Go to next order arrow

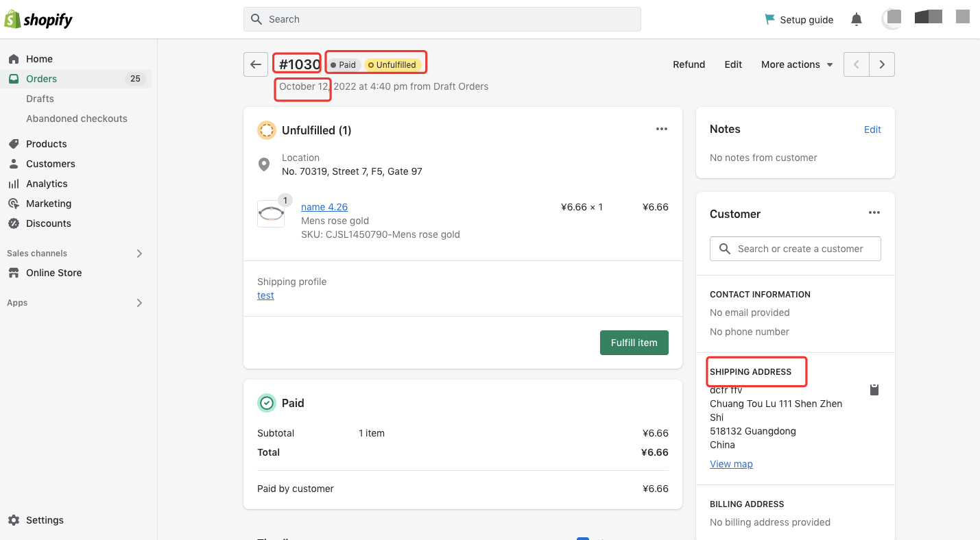(882, 64)
